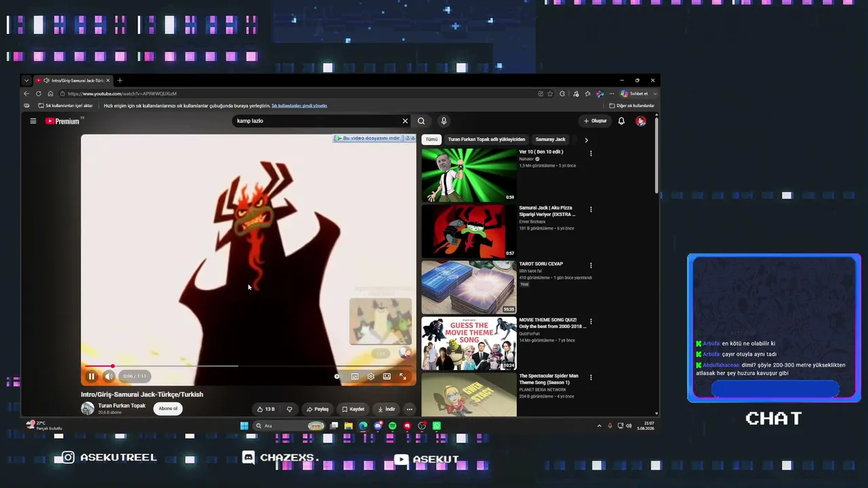Open Turan Furkan Topak channel avatar
The image size is (868, 488).
pyautogui.click(x=87, y=408)
